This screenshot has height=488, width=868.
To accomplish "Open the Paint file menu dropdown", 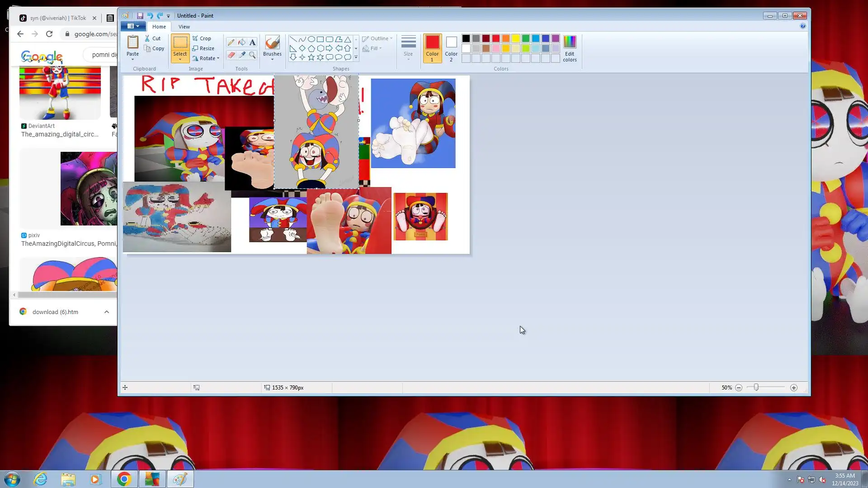I will [133, 26].
